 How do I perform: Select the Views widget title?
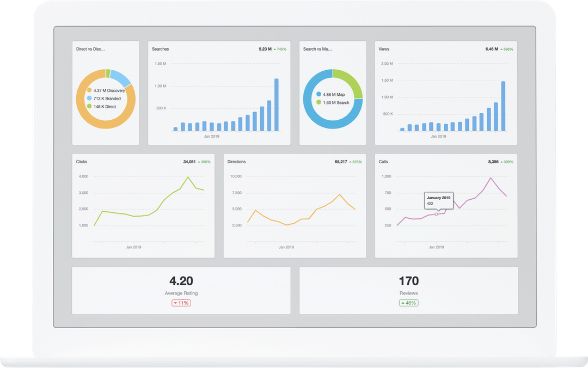384,49
